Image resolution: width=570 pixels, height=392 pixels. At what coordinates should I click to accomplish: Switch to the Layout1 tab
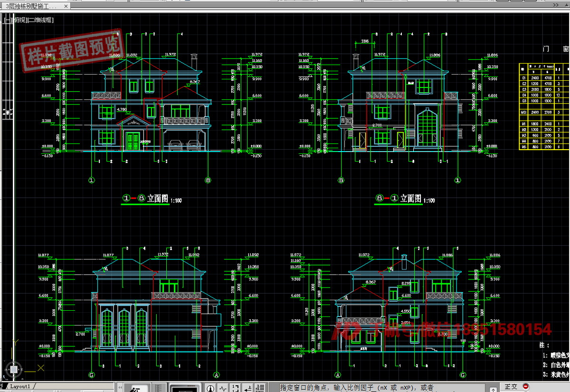pyautogui.click(x=19, y=386)
